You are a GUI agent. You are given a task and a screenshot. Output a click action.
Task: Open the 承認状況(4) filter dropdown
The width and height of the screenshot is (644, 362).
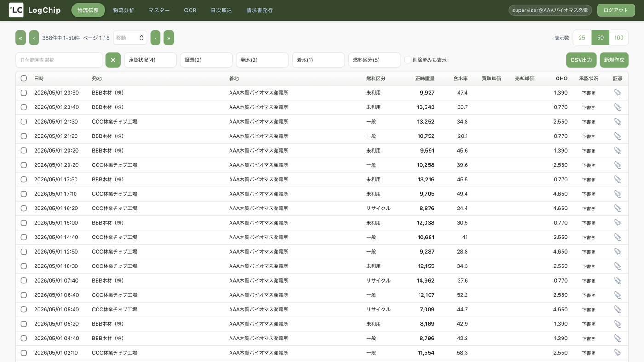click(150, 60)
